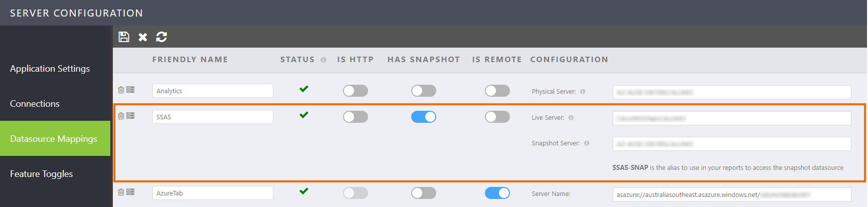
Task: Click the info icon beside Snapshot Server
Action: tap(587, 143)
